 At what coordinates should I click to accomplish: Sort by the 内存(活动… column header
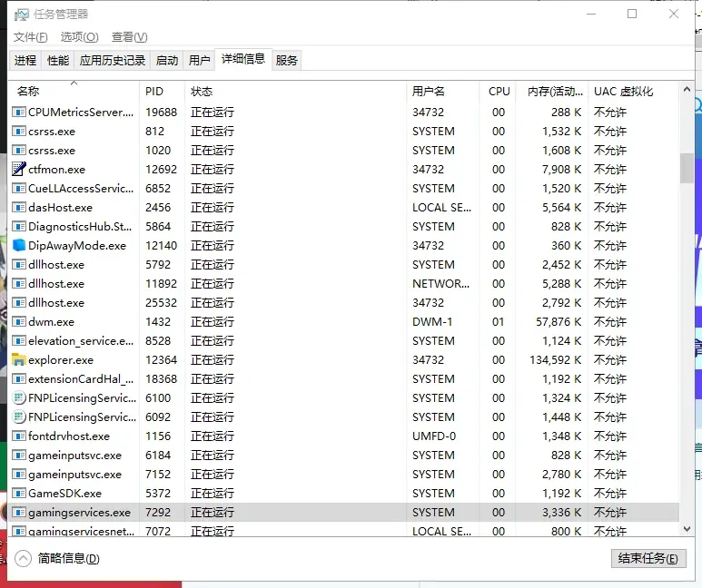click(x=551, y=92)
